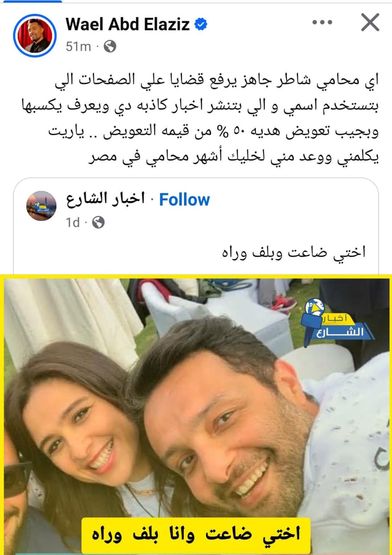Click the smiling bearded man in the photo

point(243,429)
